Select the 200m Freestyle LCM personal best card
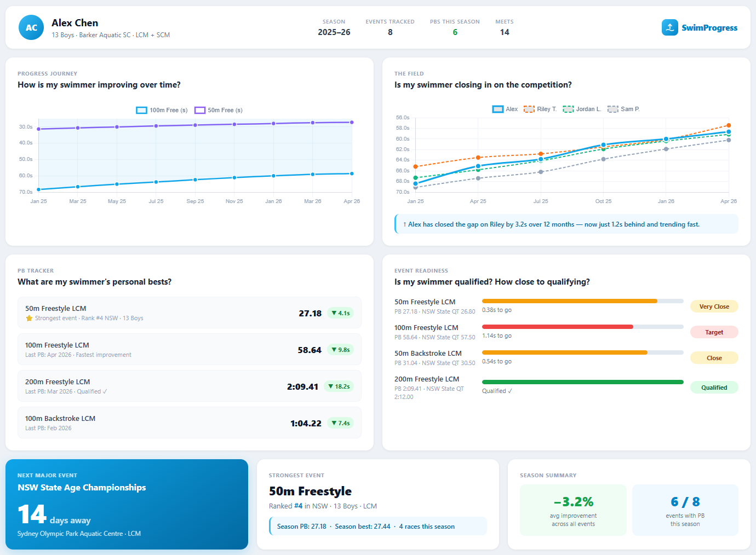This screenshot has height=555, width=756. pos(190,386)
